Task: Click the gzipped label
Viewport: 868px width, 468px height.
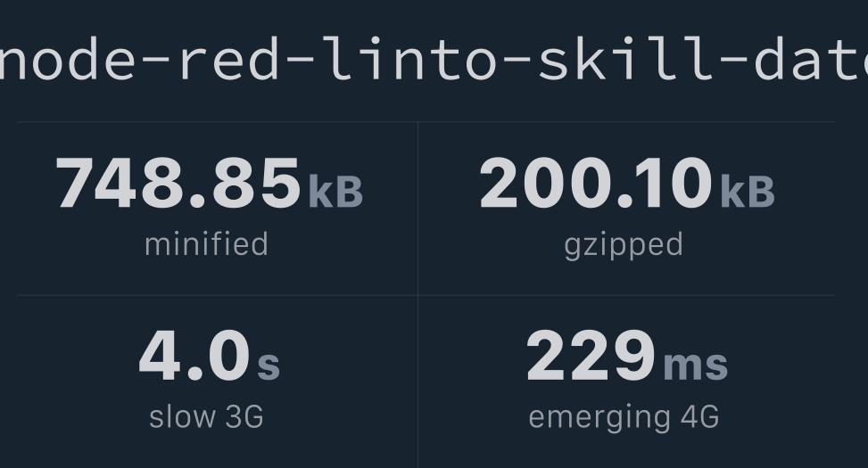Action: click(624, 246)
